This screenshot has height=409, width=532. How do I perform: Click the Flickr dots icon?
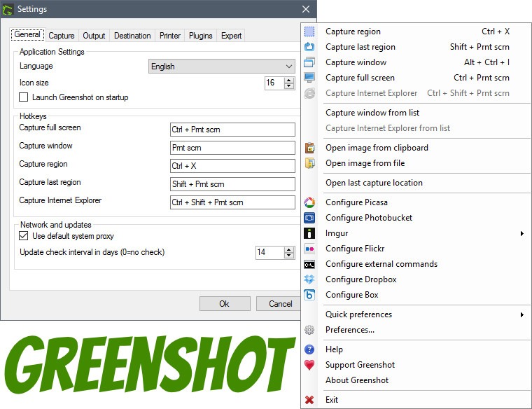[x=309, y=249]
